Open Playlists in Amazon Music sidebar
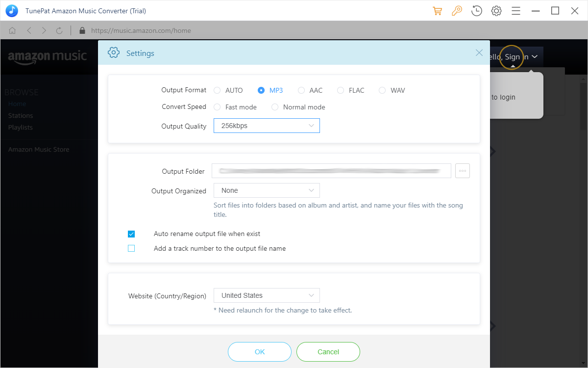This screenshot has width=588, height=368. click(x=21, y=128)
